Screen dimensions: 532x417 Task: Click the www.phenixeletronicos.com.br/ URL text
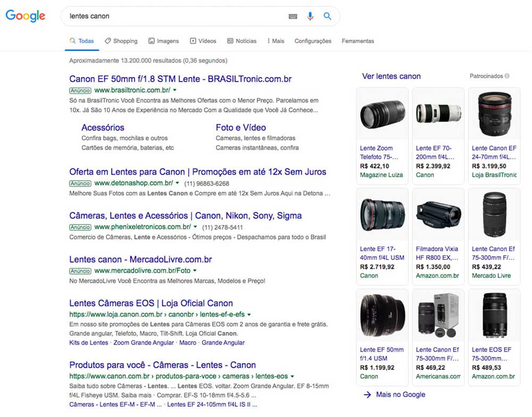(143, 227)
